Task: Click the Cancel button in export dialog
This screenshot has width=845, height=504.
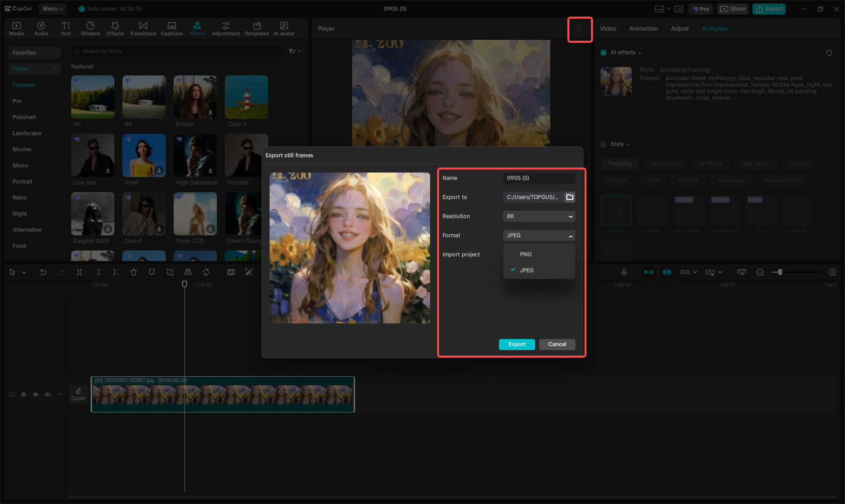Action: click(x=557, y=345)
